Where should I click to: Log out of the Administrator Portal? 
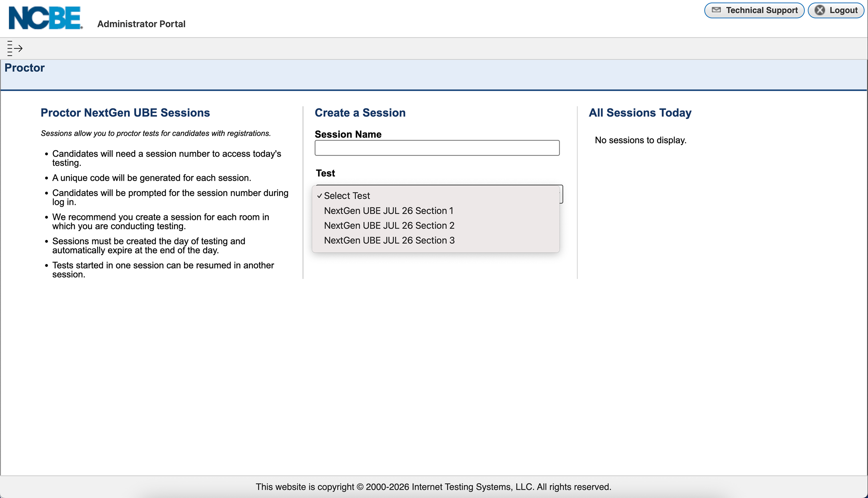836,10
